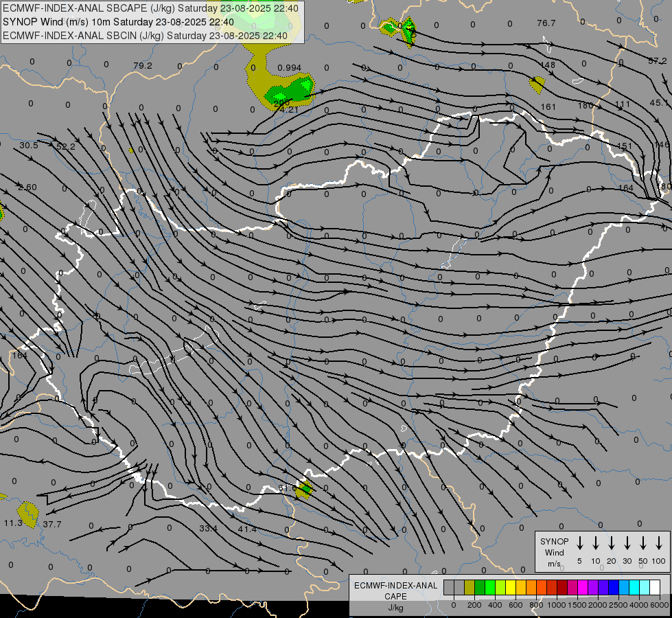
Task: Click the olive CAPE patch beside 11.3
Action: (28, 514)
